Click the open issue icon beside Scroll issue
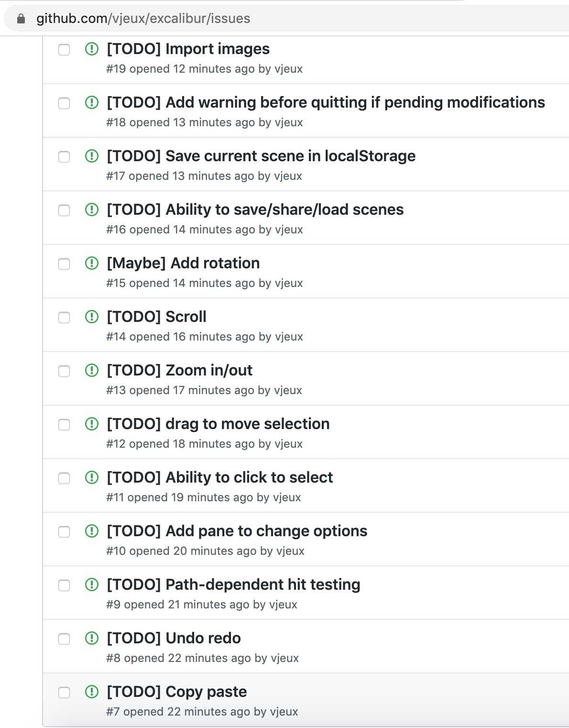This screenshot has height=728, width=569. pyautogui.click(x=91, y=317)
